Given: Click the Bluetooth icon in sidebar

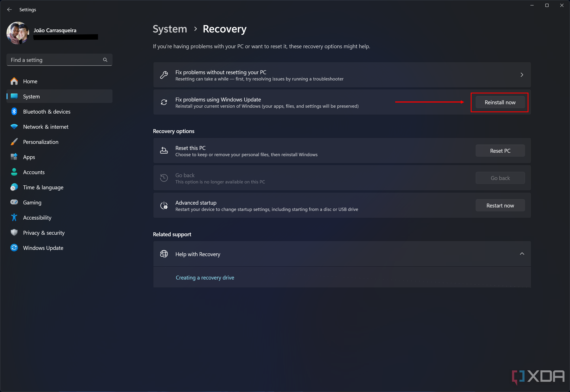Looking at the screenshot, I should [14, 111].
